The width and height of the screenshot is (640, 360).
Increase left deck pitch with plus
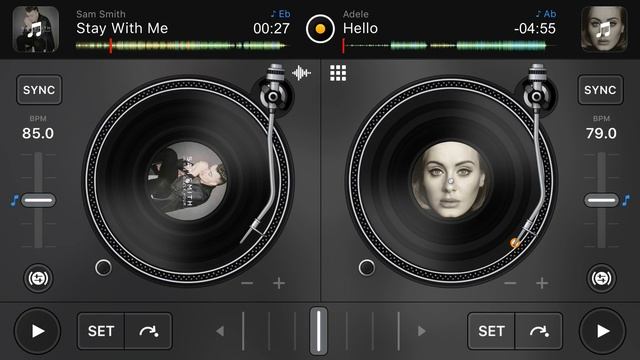point(279,283)
